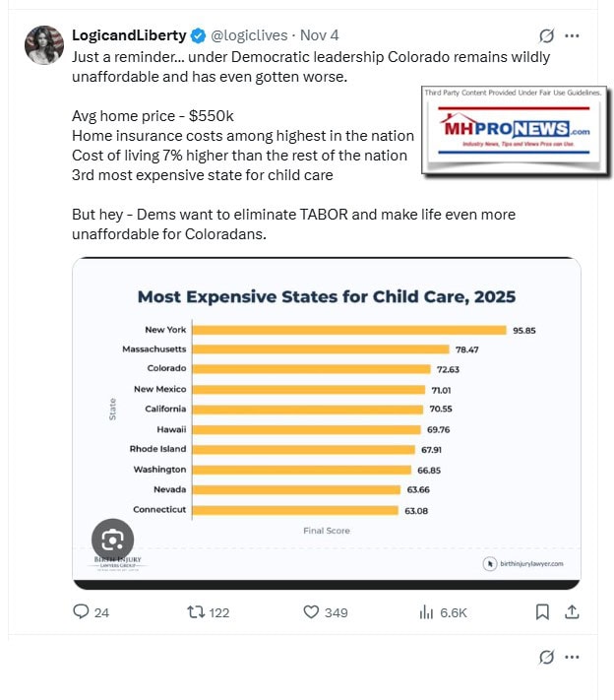Bookmark the LogicandLiberty post
The image size is (614, 700).
click(542, 611)
